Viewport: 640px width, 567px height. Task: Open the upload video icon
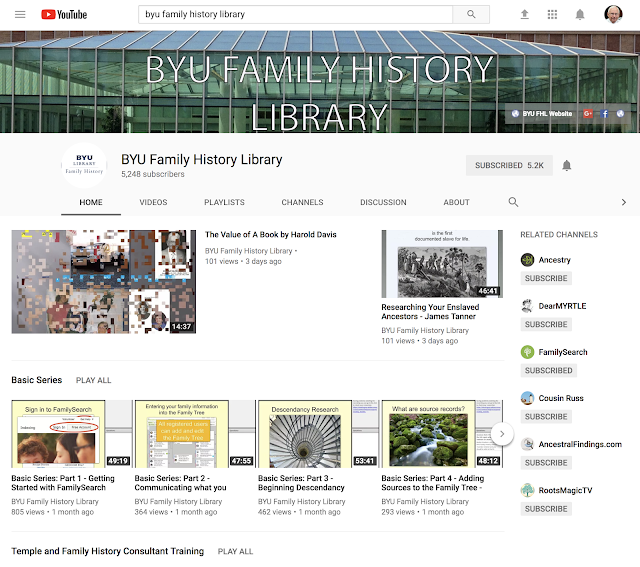[524, 15]
